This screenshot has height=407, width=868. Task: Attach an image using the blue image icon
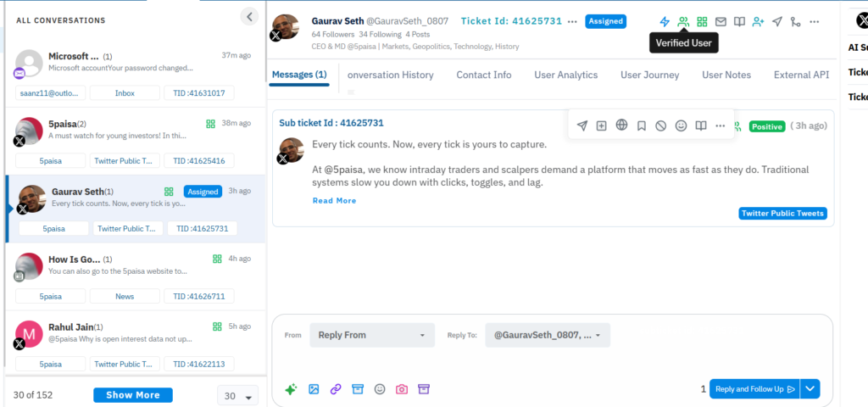pyautogui.click(x=314, y=389)
